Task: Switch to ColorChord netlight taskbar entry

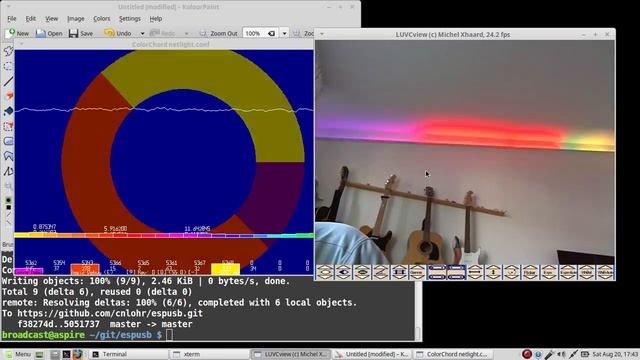Action: click(453, 354)
